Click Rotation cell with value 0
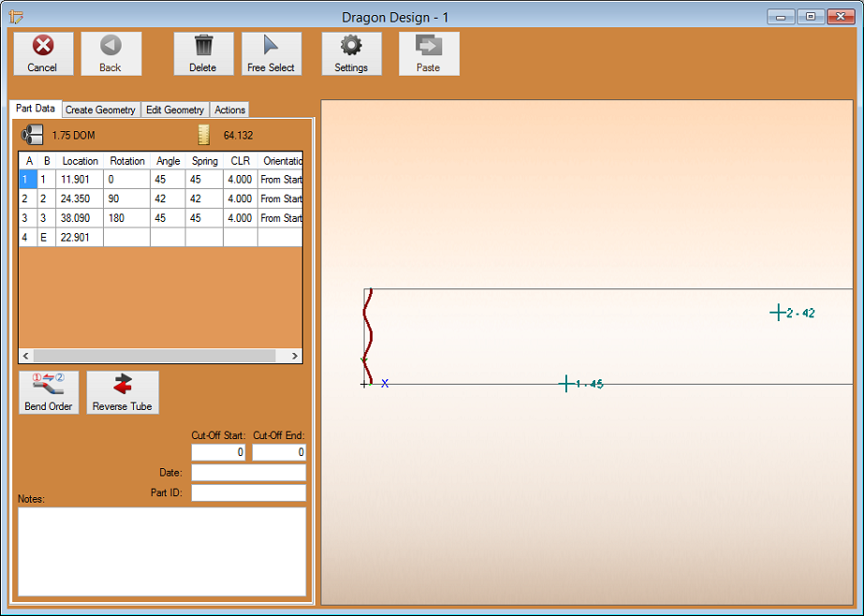This screenshot has width=864, height=616. point(126,180)
